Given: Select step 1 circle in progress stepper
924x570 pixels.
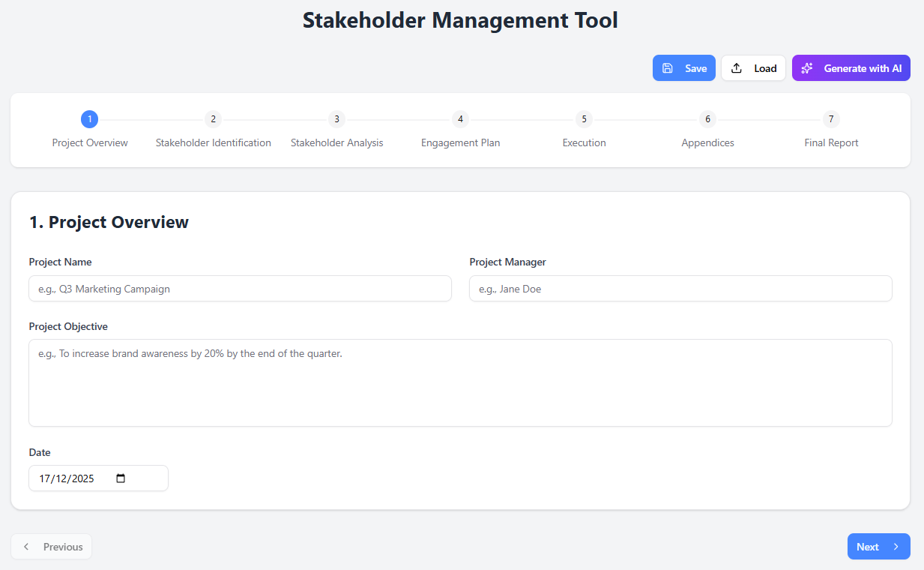Looking at the screenshot, I should pos(90,119).
